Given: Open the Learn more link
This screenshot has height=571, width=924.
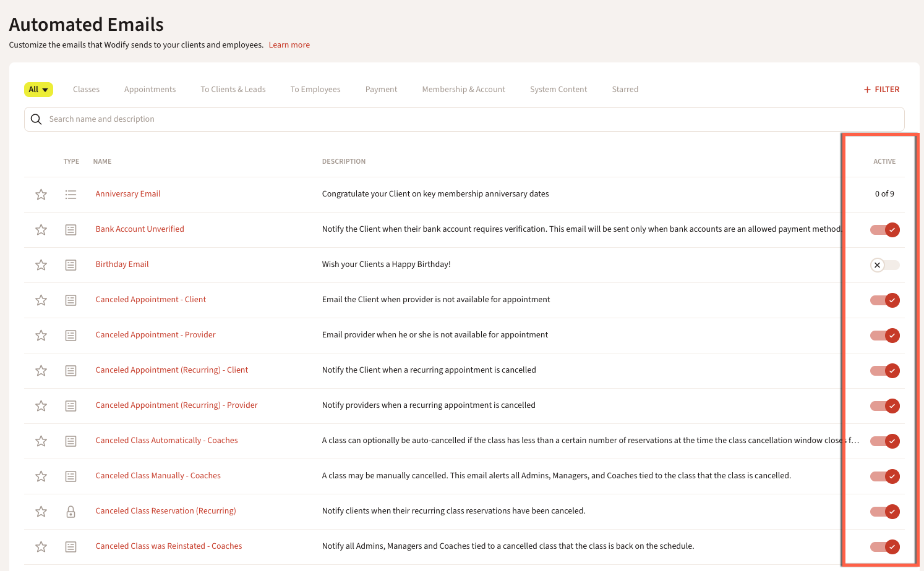Looking at the screenshot, I should pyautogui.click(x=289, y=45).
